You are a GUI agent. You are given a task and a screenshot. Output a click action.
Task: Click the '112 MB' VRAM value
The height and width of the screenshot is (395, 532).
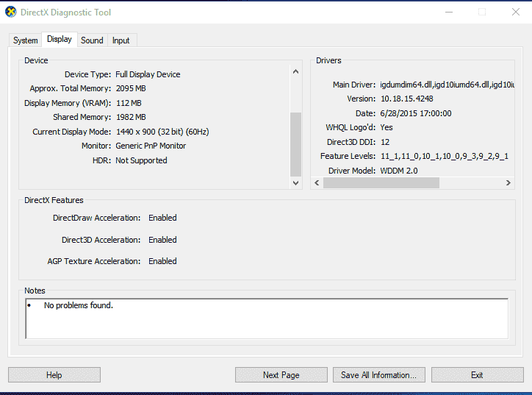pos(129,103)
